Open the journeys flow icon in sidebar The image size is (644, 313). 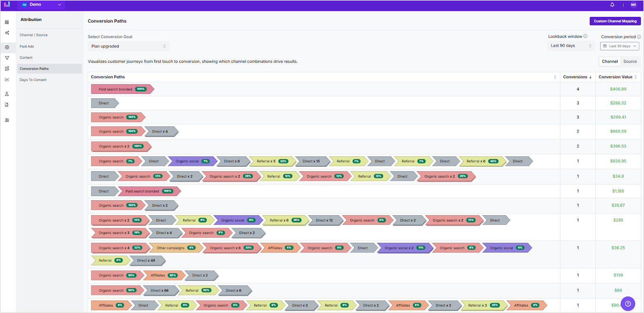click(7, 68)
